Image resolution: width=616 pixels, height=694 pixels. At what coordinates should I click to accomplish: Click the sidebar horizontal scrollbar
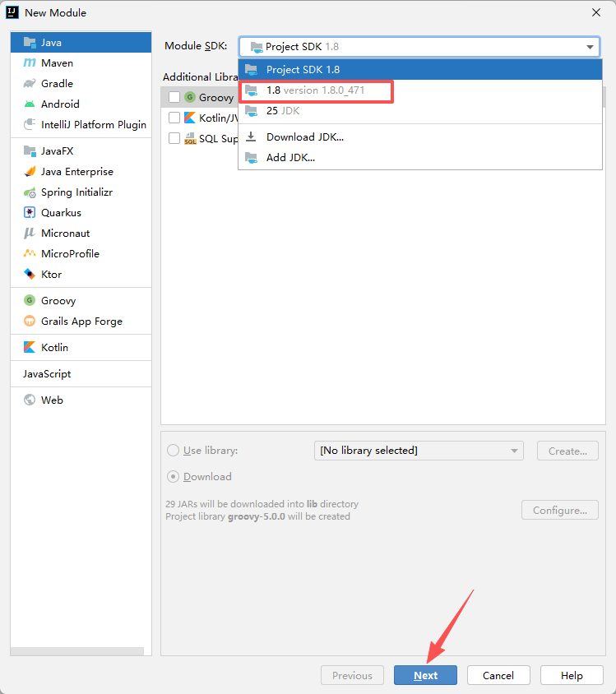(x=77, y=651)
